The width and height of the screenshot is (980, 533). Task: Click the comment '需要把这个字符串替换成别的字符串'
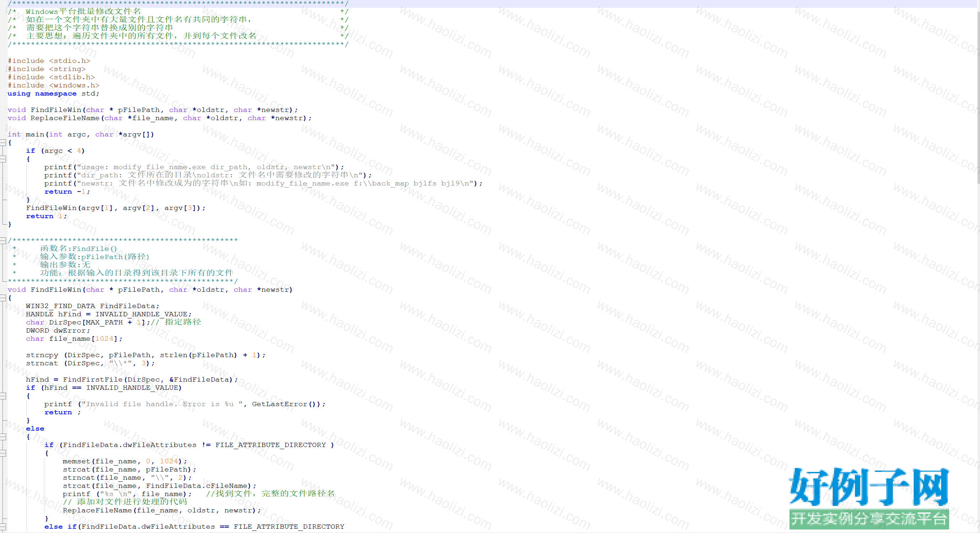(x=100, y=28)
